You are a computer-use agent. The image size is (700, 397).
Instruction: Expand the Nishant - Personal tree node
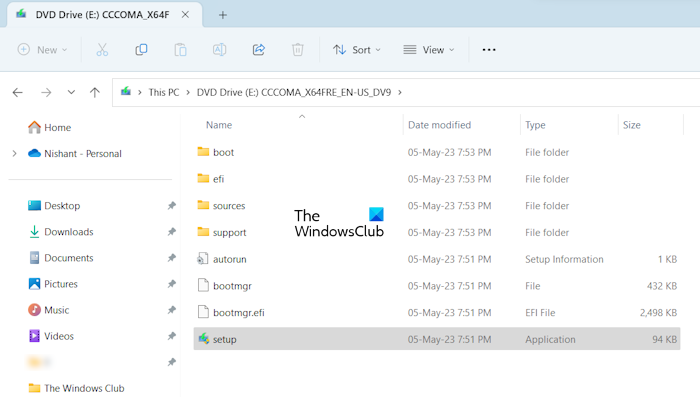coord(14,154)
